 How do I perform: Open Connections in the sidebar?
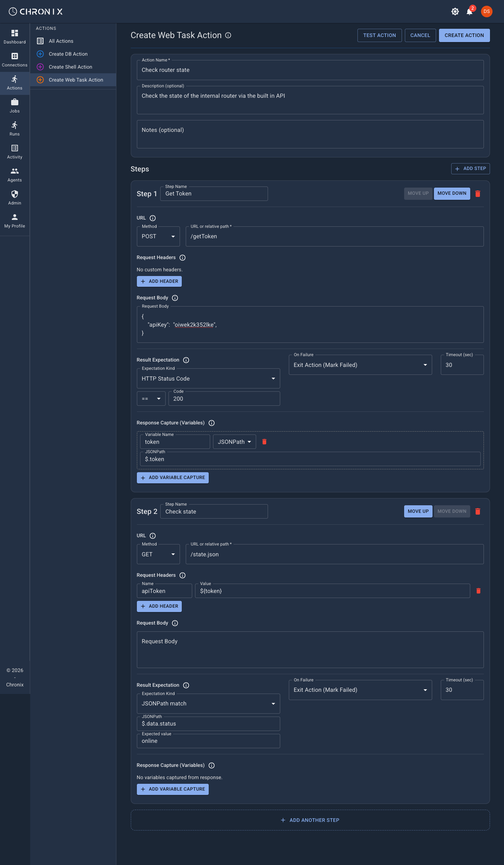(15, 60)
